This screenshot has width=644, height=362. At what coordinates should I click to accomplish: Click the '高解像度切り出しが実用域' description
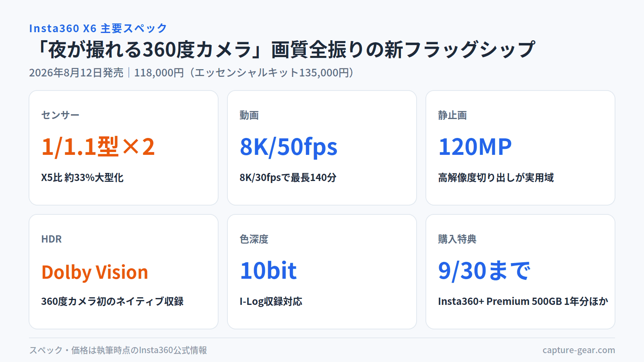pos(496,177)
